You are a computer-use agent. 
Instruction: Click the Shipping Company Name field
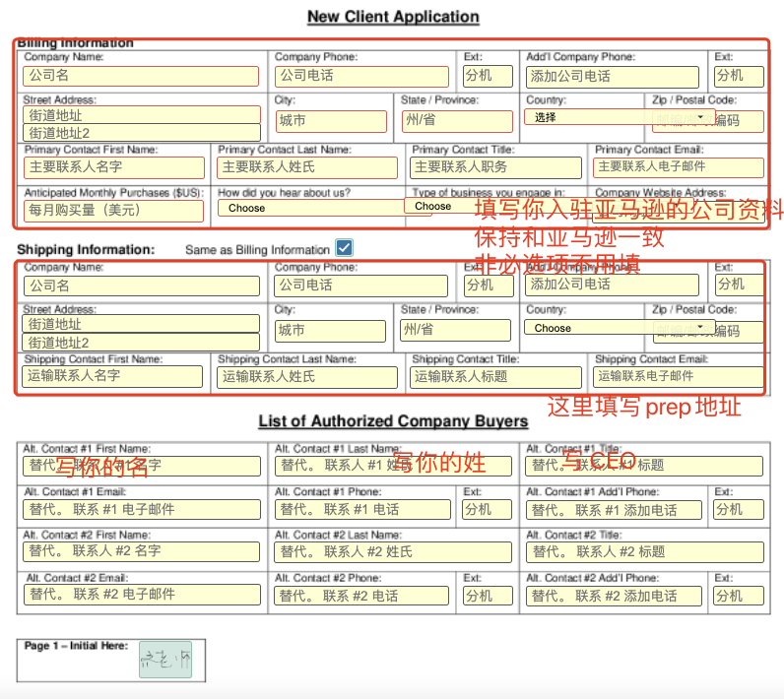coord(142,286)
